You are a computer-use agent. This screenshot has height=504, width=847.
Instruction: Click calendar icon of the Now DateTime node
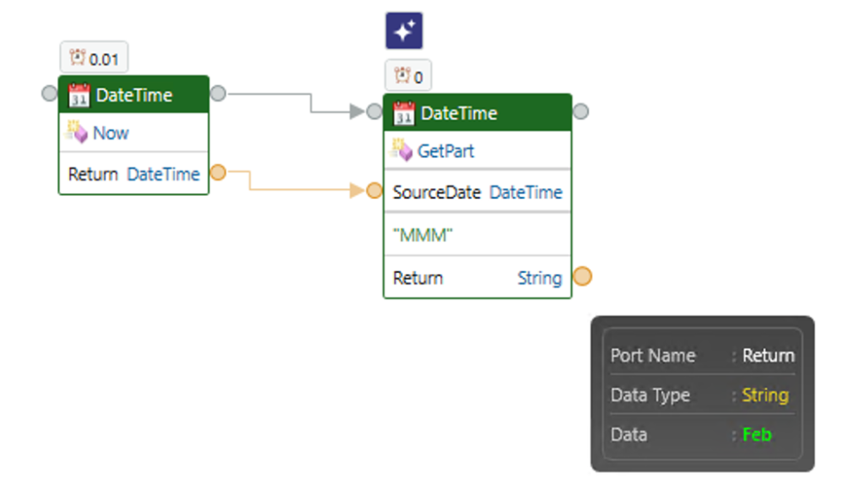tap(78, 95)
